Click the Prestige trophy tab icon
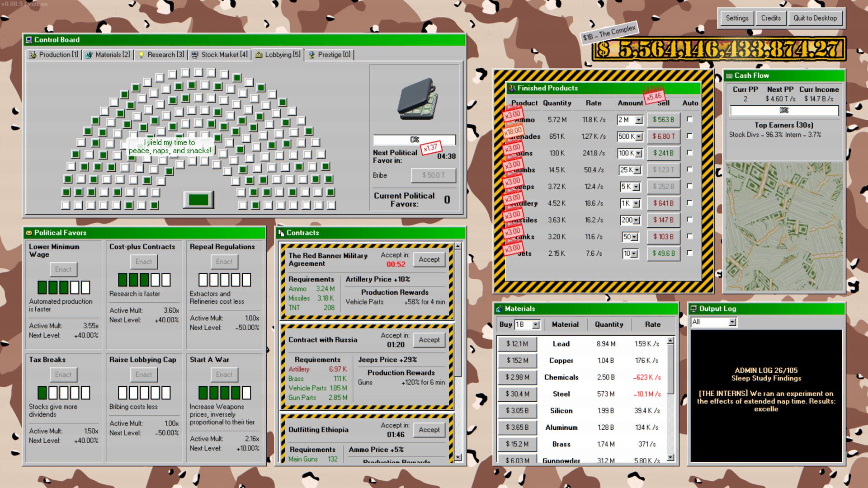Viewport: 868px width, 488px height. tap(311, 54)
